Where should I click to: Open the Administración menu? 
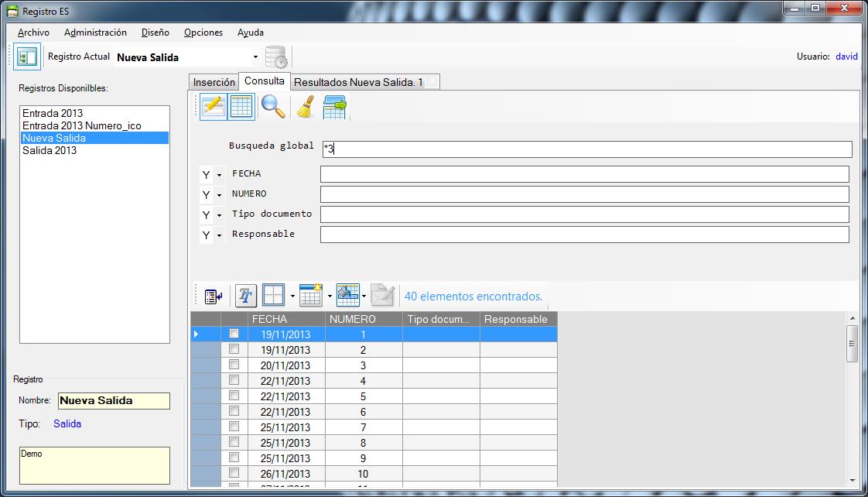(95, 33)
